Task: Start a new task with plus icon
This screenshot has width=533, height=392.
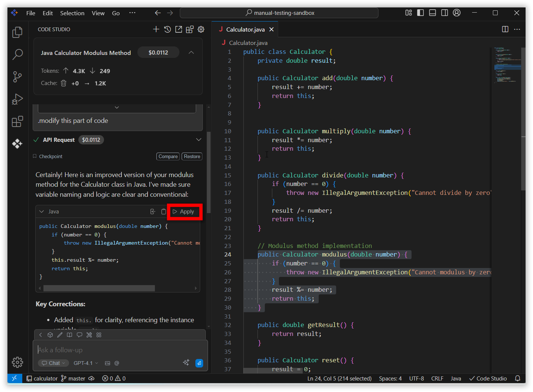Action: [x=156, y=29]
